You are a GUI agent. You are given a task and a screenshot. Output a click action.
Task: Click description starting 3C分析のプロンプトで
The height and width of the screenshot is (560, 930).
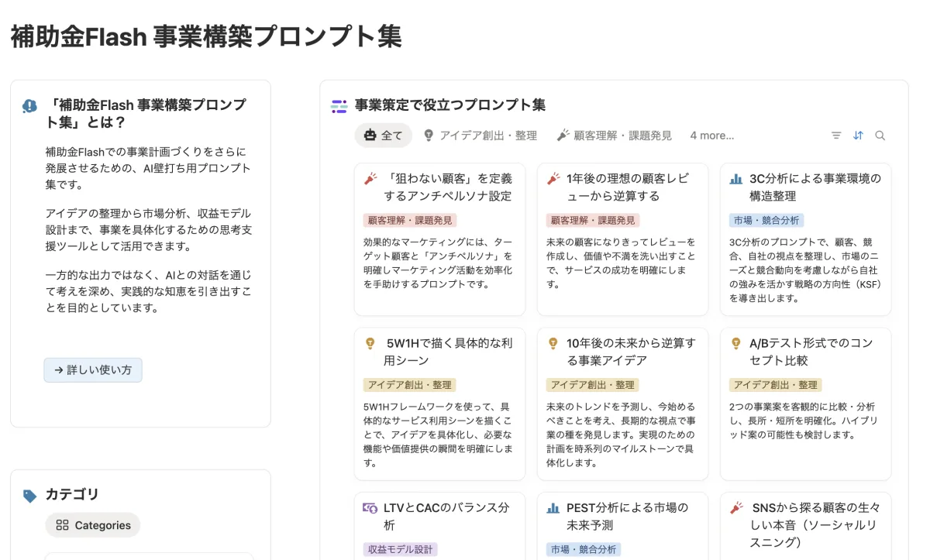[806, 270]
